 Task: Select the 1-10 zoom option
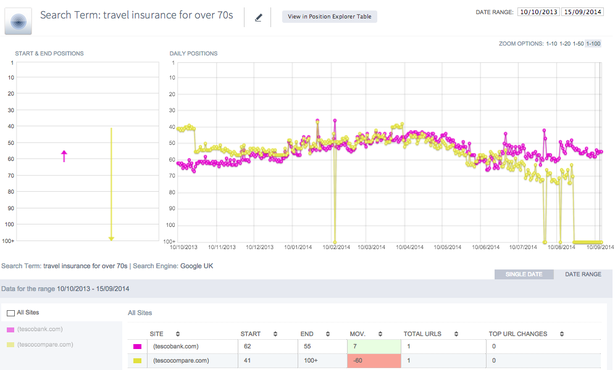pos(551,44)
